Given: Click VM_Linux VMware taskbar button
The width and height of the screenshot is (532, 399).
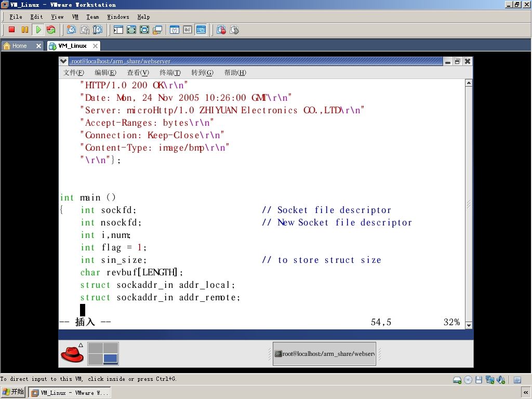Looking at the screenshot, I should (x=70, y=393).
